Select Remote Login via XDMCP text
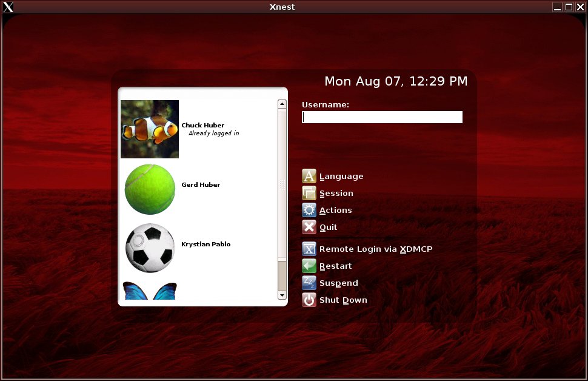Screen dimensions: 588x381 click(x=376, y=249)
